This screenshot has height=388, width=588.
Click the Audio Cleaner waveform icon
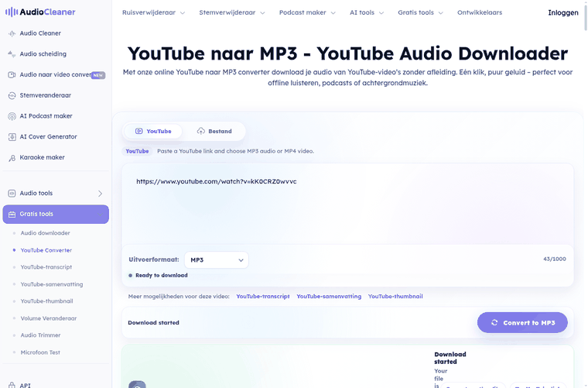pyautogui.click(x=12, y=33)
